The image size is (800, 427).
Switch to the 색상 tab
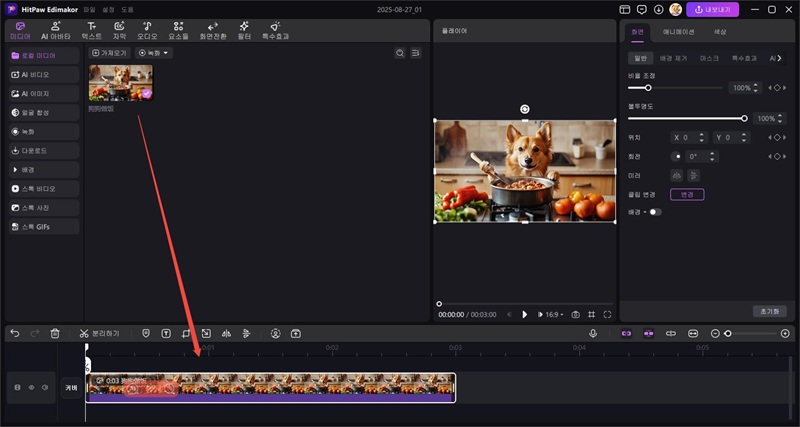pos(720,32)
